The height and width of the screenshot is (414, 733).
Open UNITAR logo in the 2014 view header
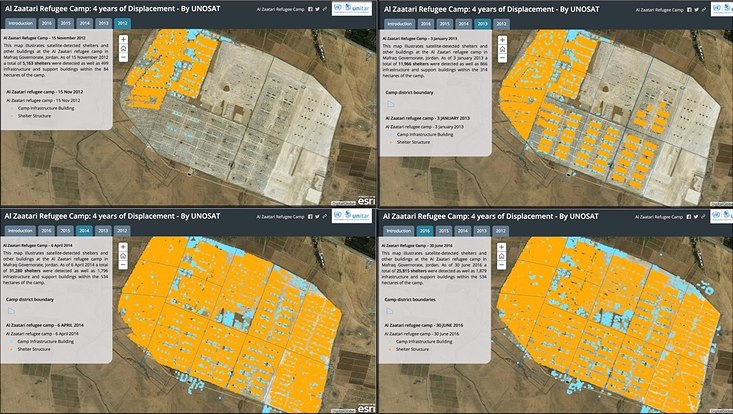351,215
